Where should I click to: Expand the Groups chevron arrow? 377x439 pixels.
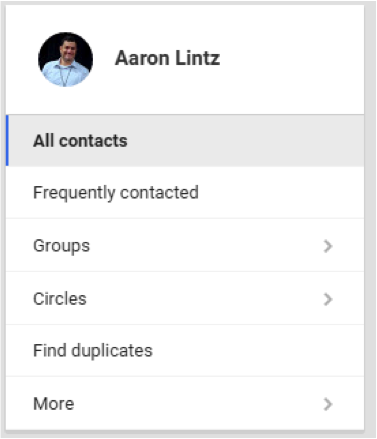(x=328, y=246)
